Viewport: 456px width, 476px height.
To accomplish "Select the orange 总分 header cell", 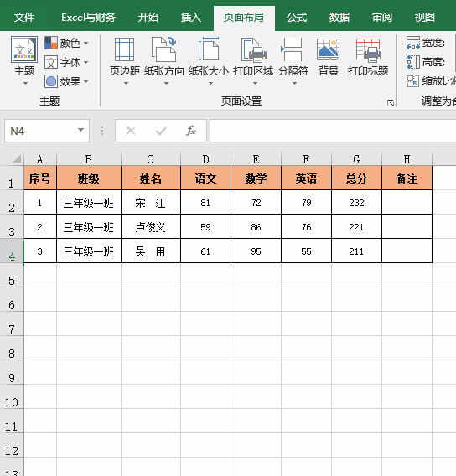I will point(356,178).
